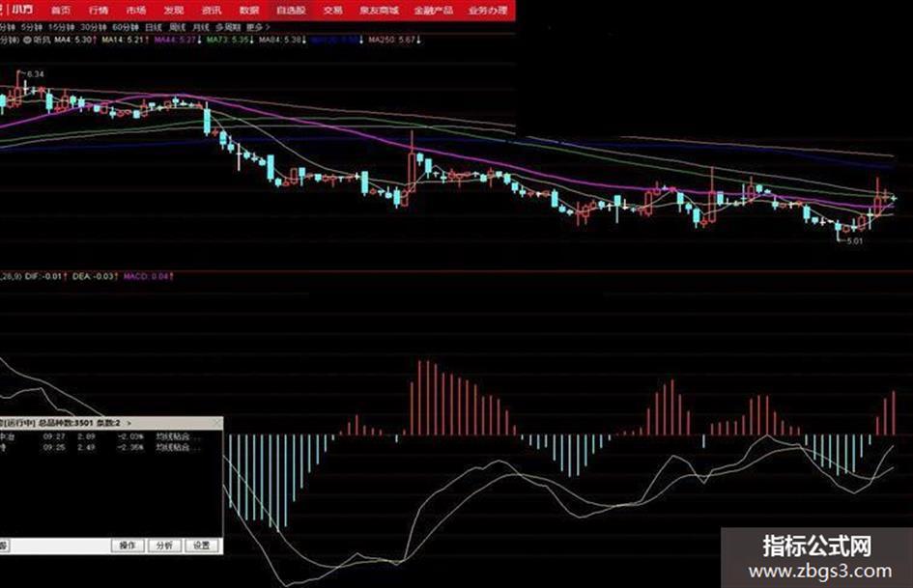Click the 6.34 high price marker
This screenshot has height=588, width=913.
[35, 74]
